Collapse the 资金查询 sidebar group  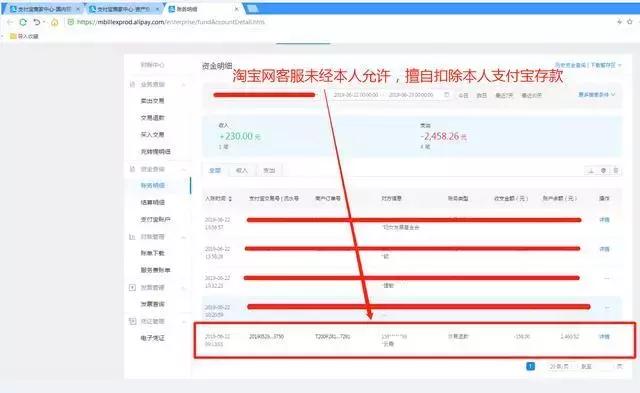click(184, 169)
